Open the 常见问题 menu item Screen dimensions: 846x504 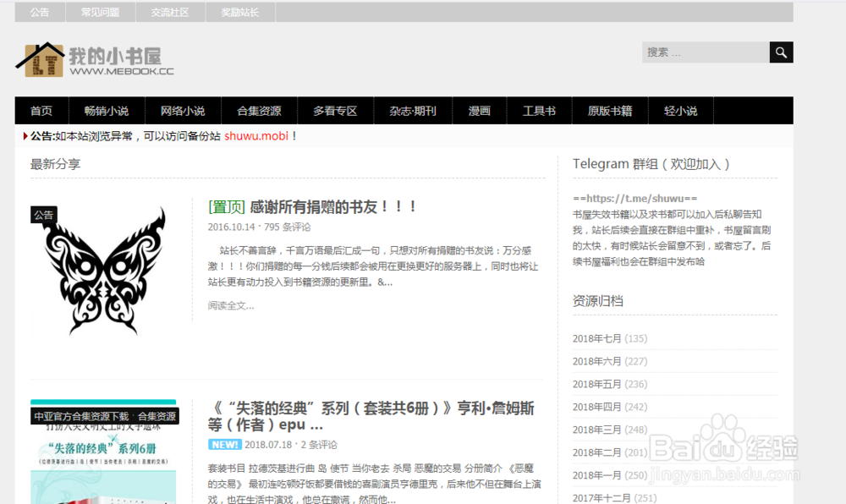click(100, 12)
